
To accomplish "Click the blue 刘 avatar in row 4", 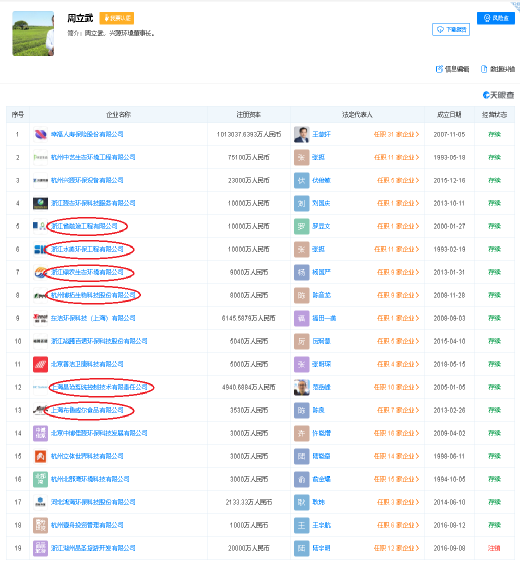I will click(301, 203).
